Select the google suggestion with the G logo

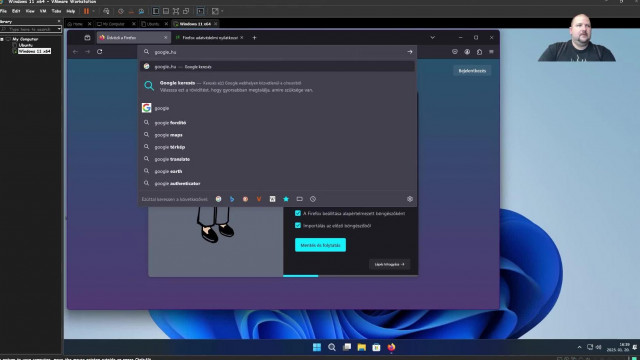[278, 108]
